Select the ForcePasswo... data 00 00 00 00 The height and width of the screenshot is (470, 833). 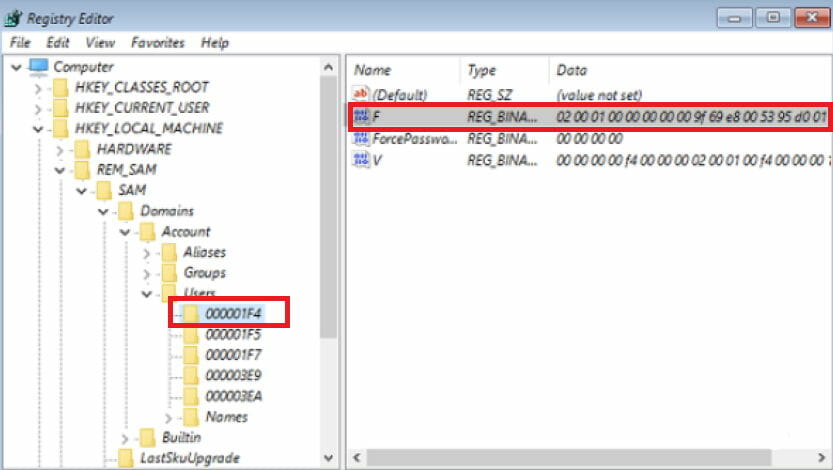(589, 139)
